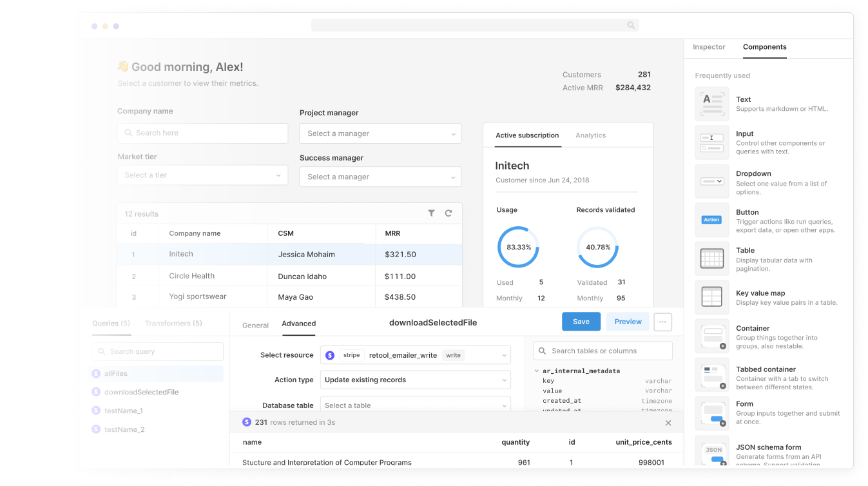Select the Input component icon

pyautogui.click(x=711, y=142)
